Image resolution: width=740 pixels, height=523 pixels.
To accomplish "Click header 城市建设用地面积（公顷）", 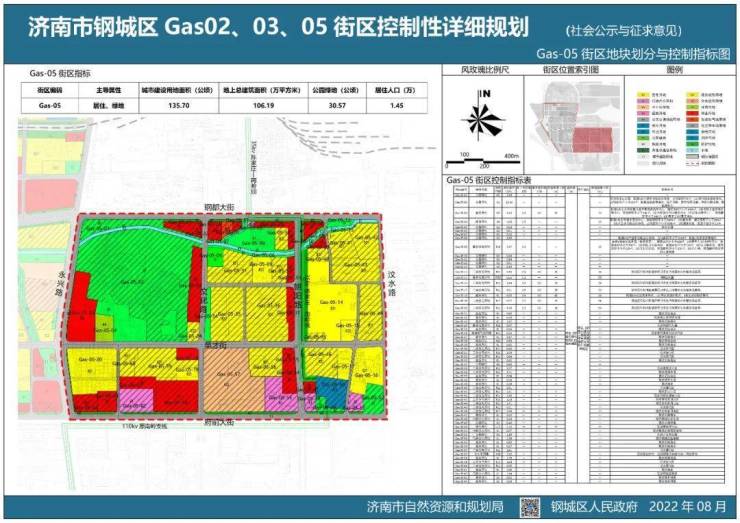I will tap(178, 90).
